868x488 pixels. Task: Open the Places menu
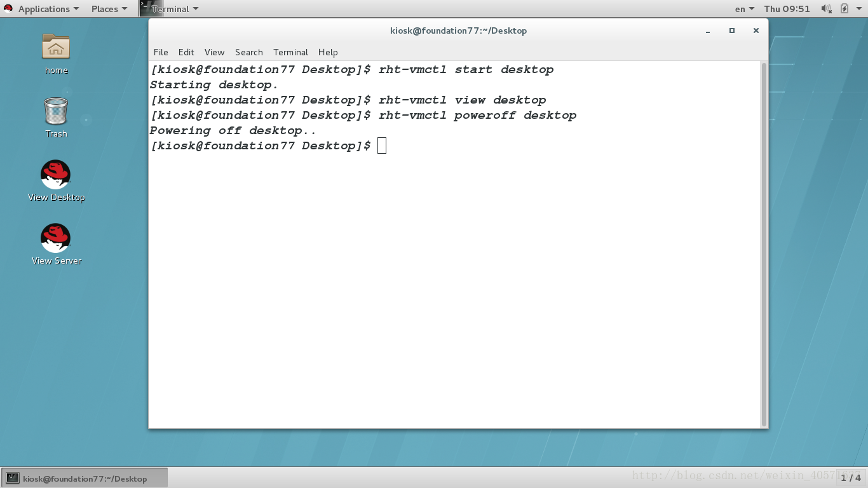coord(109,9)
